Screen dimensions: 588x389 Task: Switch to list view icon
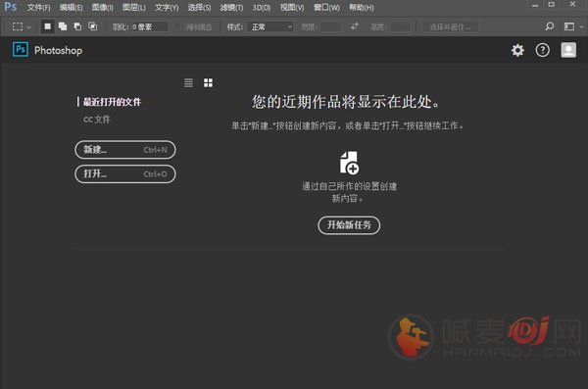tap(188, 83)
